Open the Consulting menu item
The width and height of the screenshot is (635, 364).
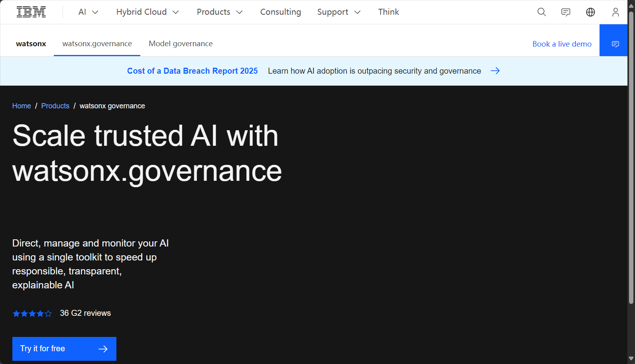pyautogui.click(x=281, y=12)
